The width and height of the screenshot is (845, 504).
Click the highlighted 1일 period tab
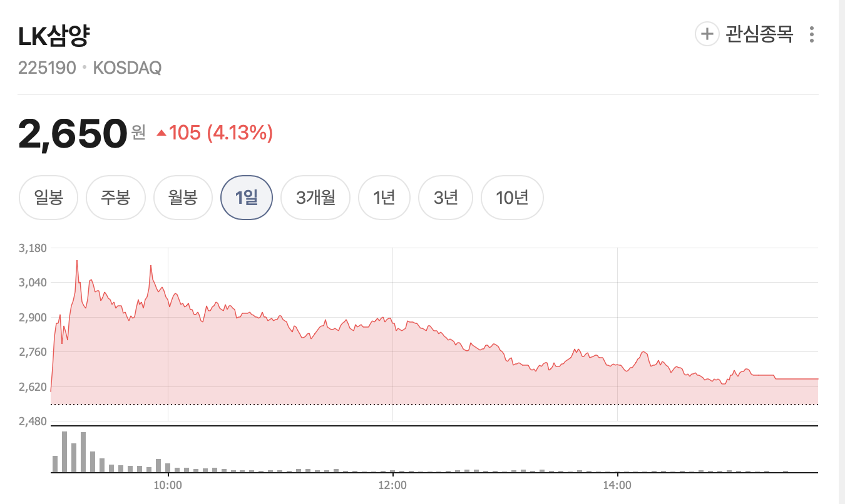point(247,197)
